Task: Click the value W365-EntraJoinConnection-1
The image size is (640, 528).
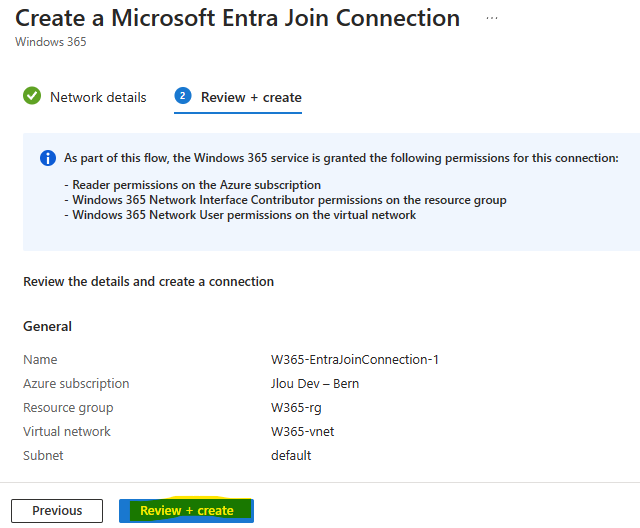Action: point(355,359)
